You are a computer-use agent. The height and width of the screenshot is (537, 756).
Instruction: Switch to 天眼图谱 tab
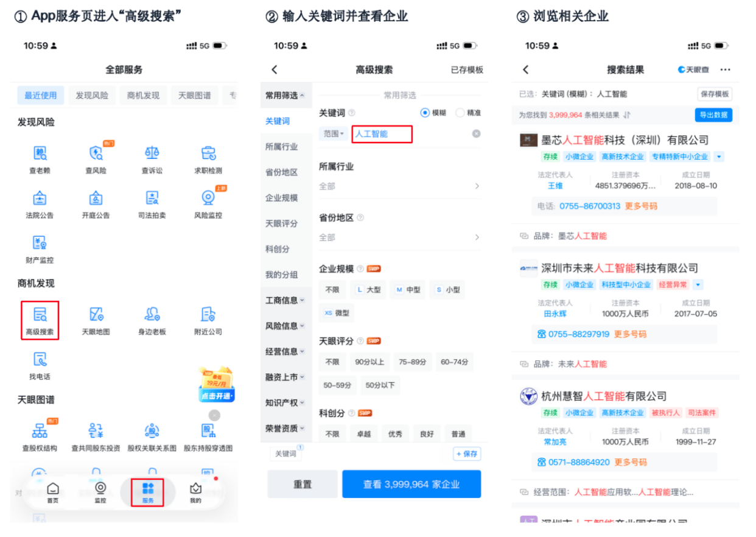(194, 96)
